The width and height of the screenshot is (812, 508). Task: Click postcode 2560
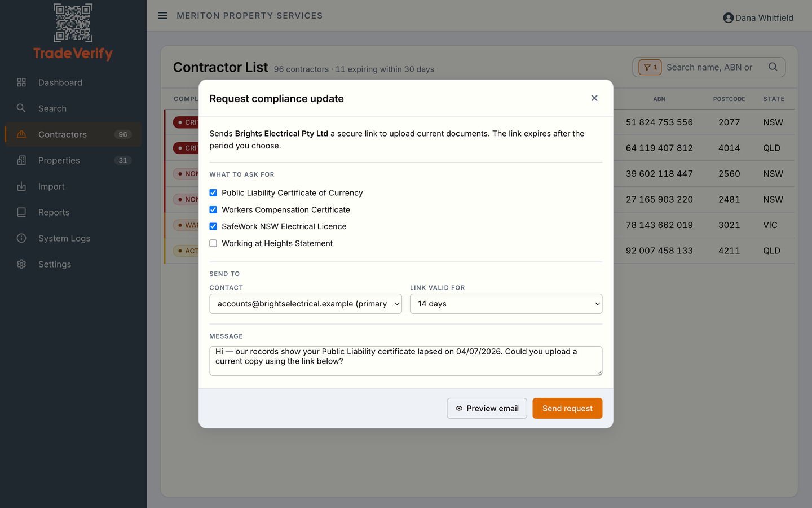729,174
